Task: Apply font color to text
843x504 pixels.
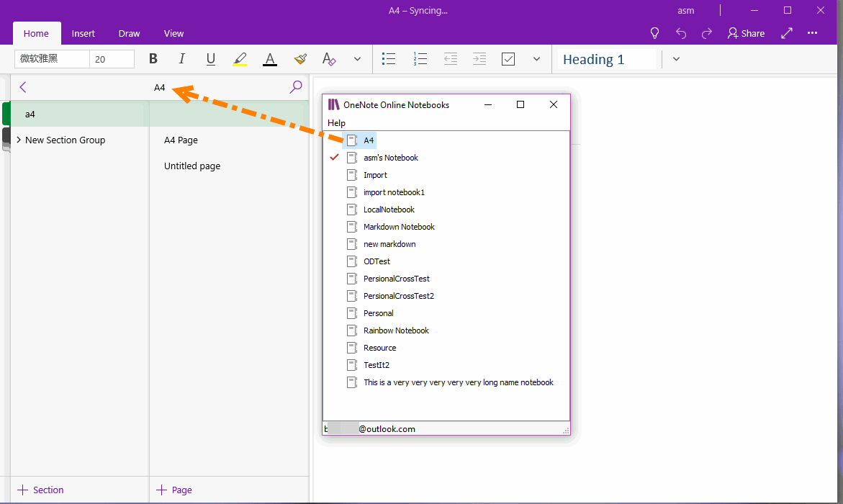Action: pos(270,59)
